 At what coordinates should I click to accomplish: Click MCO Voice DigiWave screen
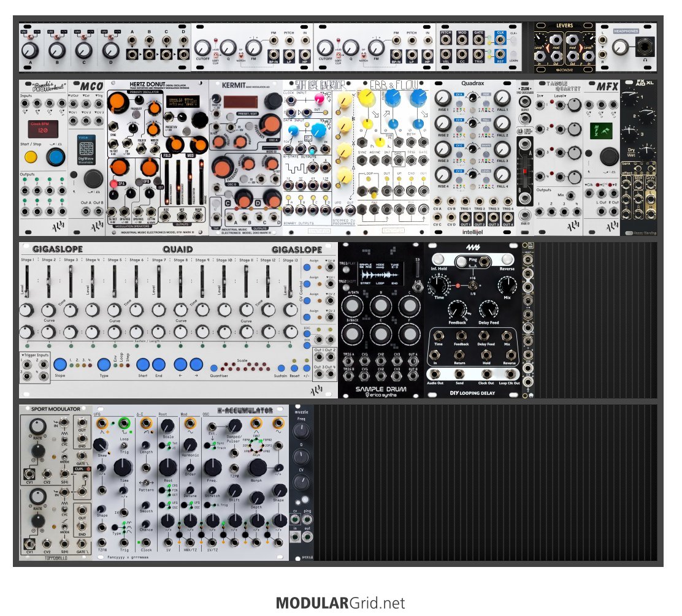[x=86, y=150]
